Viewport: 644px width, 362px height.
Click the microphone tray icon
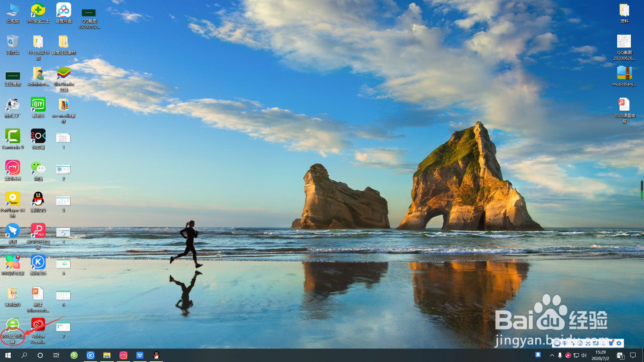coord(560,355)
